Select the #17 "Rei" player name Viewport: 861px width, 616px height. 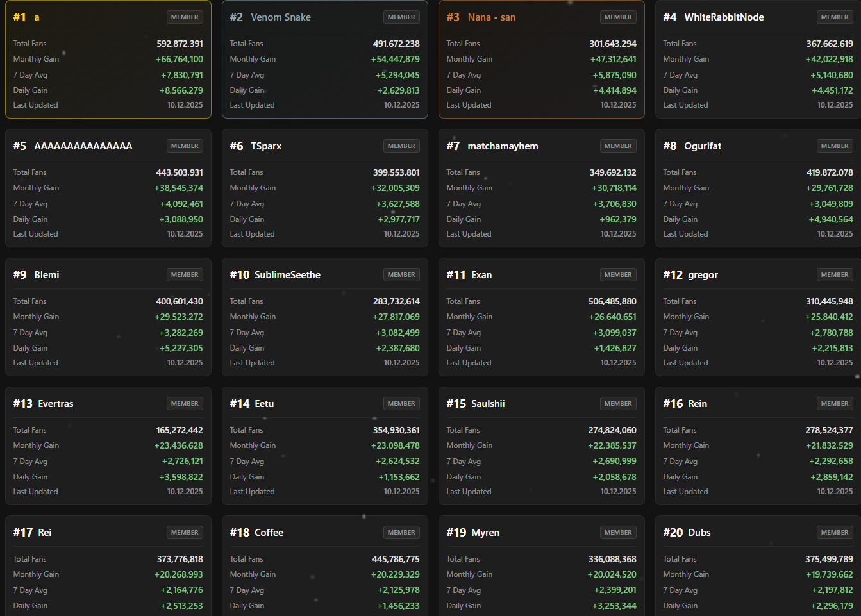coord(45,533)
